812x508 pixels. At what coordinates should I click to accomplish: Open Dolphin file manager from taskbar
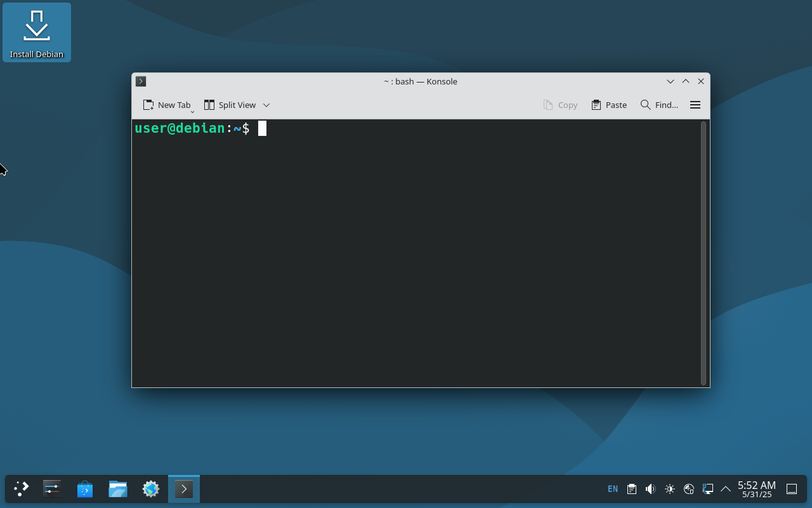point(118,488)
